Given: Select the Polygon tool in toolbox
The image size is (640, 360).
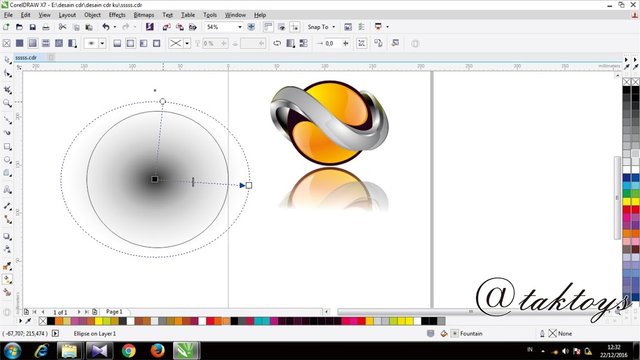Looking at the screenshot, I should 7,173.
